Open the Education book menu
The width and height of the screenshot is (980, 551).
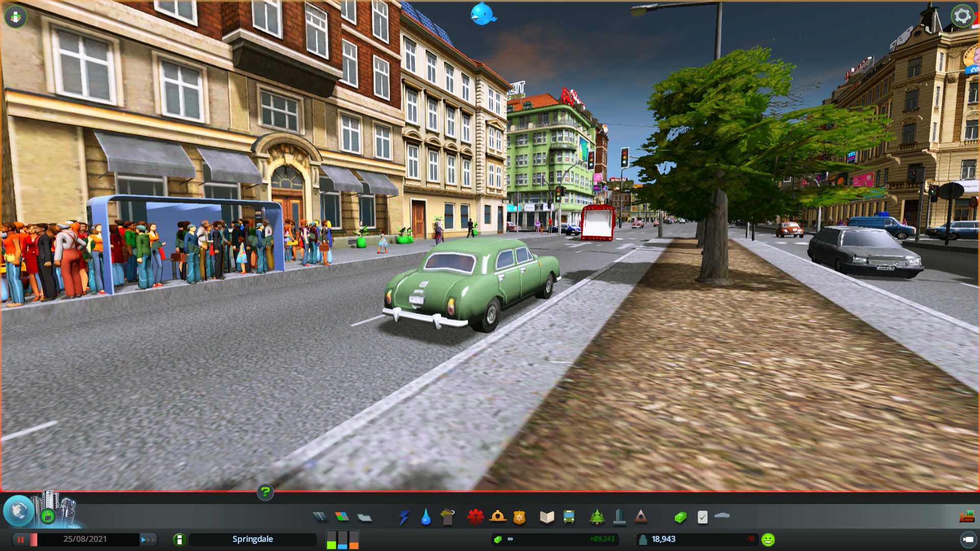[547, 517]
